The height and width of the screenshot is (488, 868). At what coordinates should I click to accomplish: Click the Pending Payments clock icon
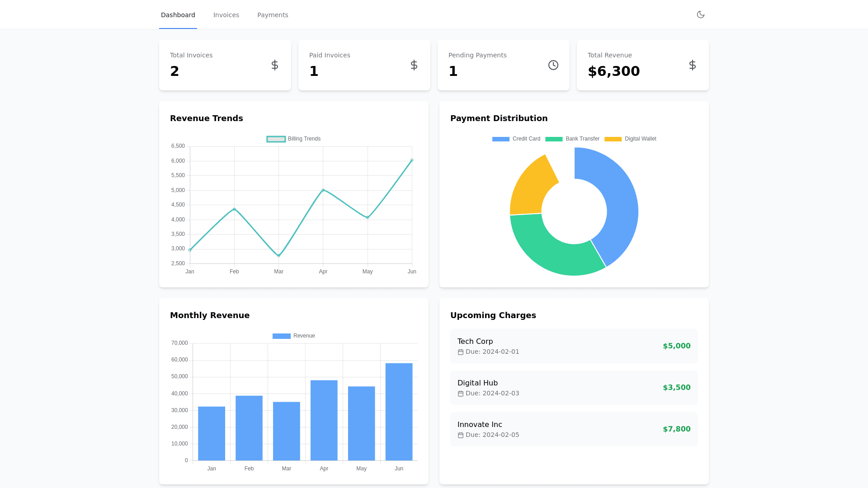(x=553, y=65)
